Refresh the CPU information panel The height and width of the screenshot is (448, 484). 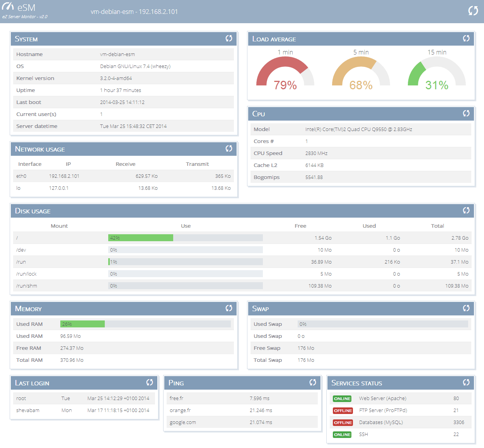point(466,113)
